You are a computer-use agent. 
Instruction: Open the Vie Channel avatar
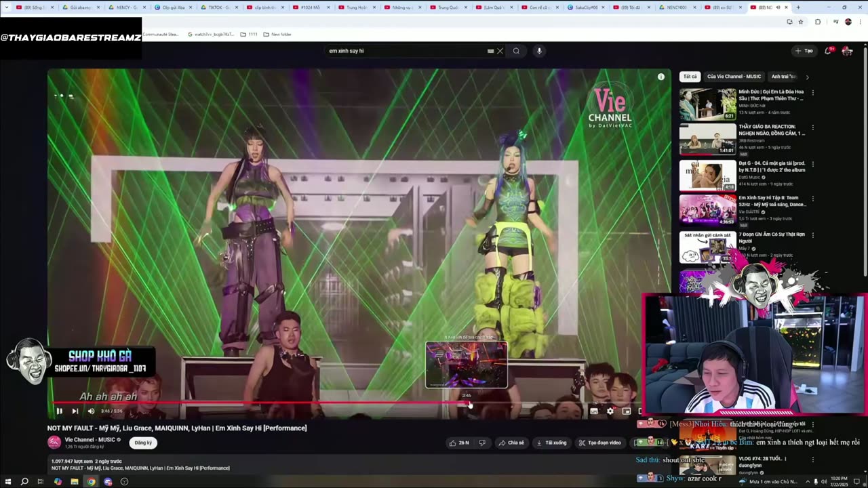tap(54, 443)
